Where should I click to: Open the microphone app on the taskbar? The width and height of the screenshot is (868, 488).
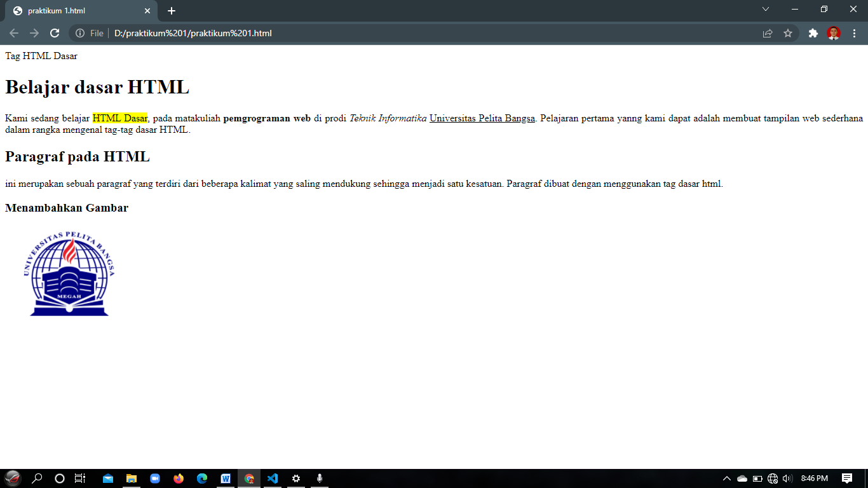coord(320,478)
